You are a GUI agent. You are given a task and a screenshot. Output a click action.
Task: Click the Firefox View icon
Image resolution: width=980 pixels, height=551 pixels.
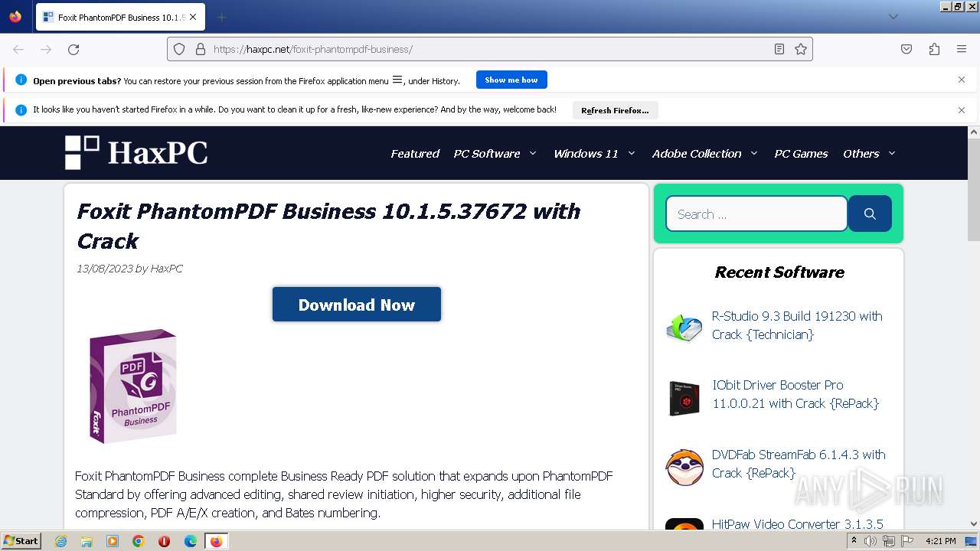click(15, 17)
